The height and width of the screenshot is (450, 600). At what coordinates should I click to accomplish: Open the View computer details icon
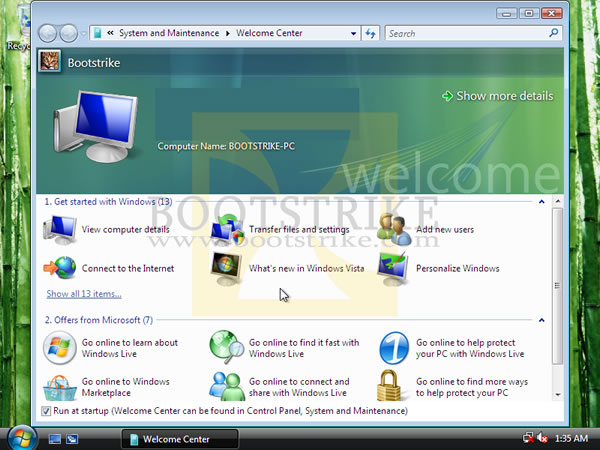click(x=60, y=229)
